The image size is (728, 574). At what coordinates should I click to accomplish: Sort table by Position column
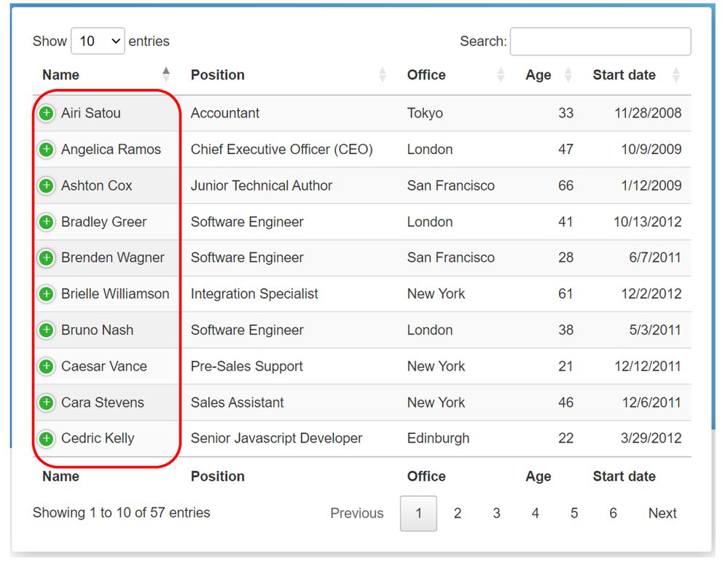click(218, 75)
